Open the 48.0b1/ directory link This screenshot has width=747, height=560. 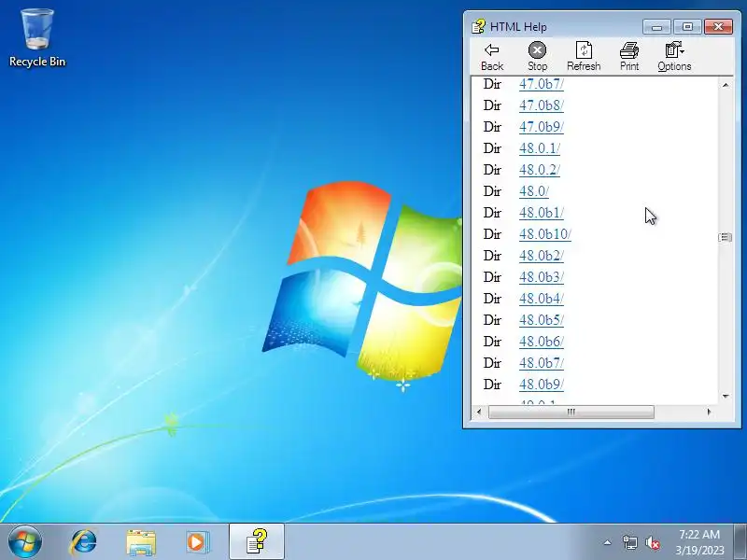[542, 213]
